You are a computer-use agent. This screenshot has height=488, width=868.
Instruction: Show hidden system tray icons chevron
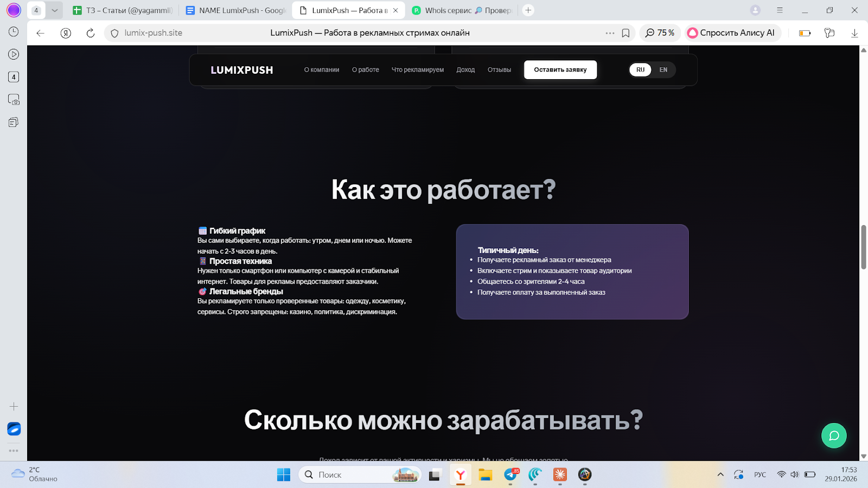click(720, 474)
